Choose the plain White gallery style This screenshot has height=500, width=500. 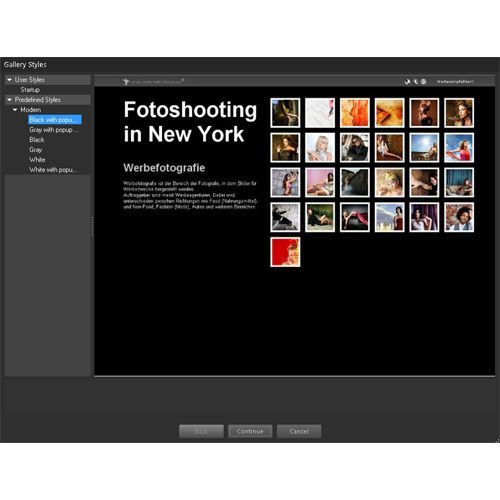37,160
